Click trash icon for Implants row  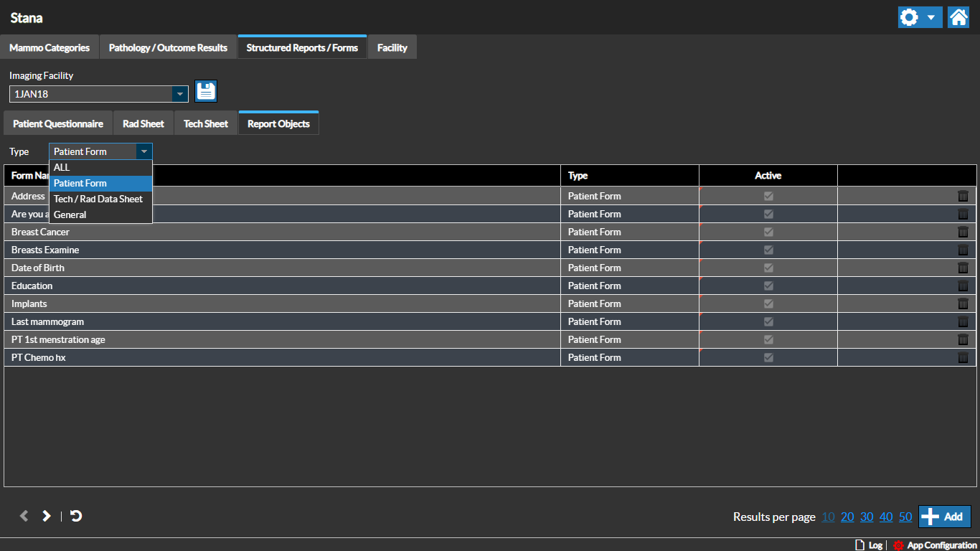click(x=963, y=303)
